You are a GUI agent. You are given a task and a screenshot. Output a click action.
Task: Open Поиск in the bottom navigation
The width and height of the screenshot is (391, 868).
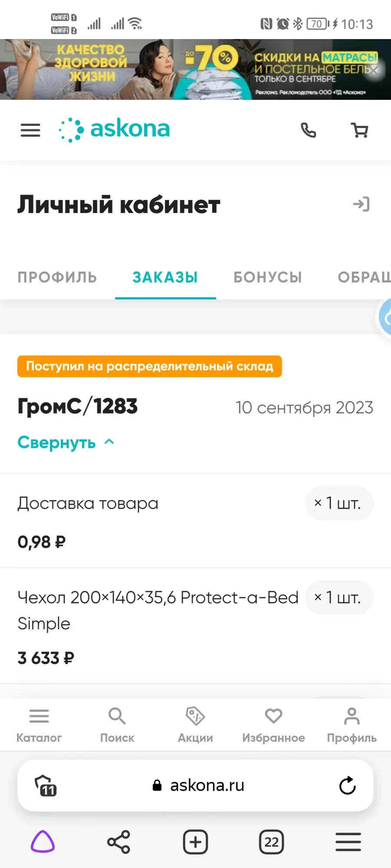pos(117,725)
